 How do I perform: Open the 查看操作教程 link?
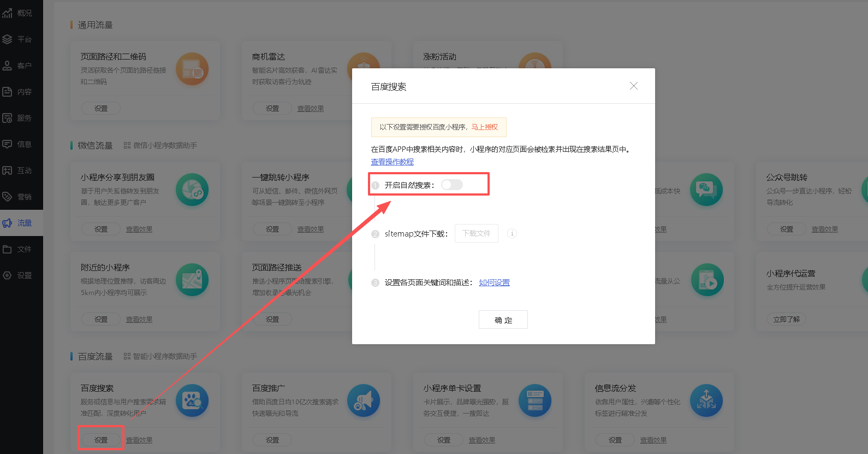coord(393,162)
